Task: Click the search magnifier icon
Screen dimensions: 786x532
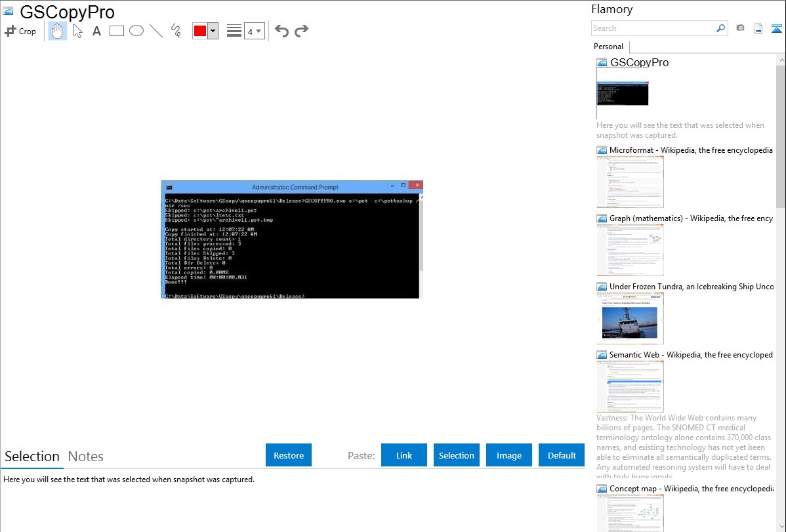Action: [721, 28]
